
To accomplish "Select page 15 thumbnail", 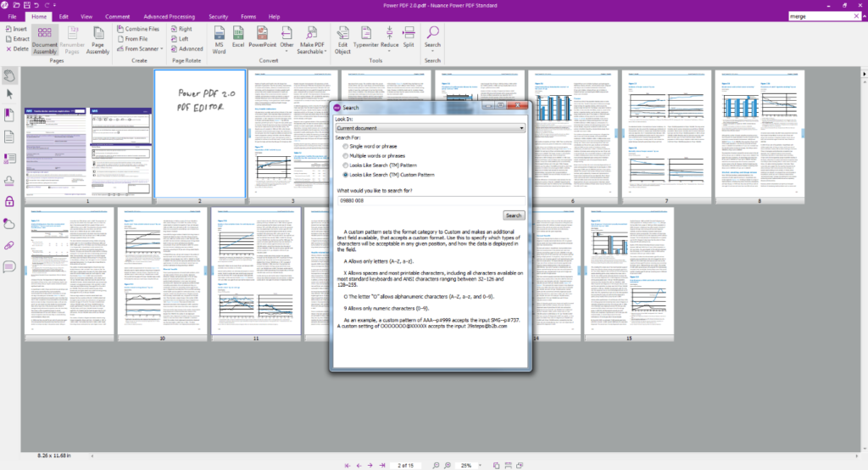I will [x=629, y=271].
